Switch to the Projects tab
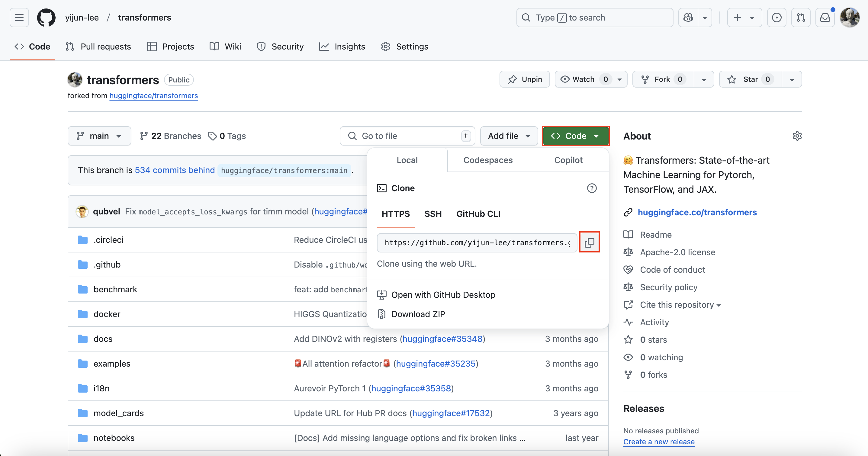Viewport: 868px width, 456px height. (x=171, y=47)
